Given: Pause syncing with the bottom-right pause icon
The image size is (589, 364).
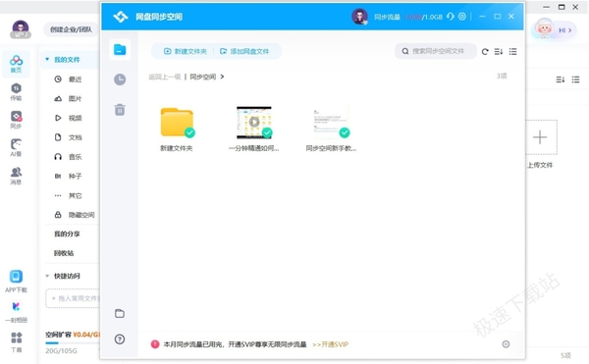Looking at the screenshot, I should pos(506,344).
